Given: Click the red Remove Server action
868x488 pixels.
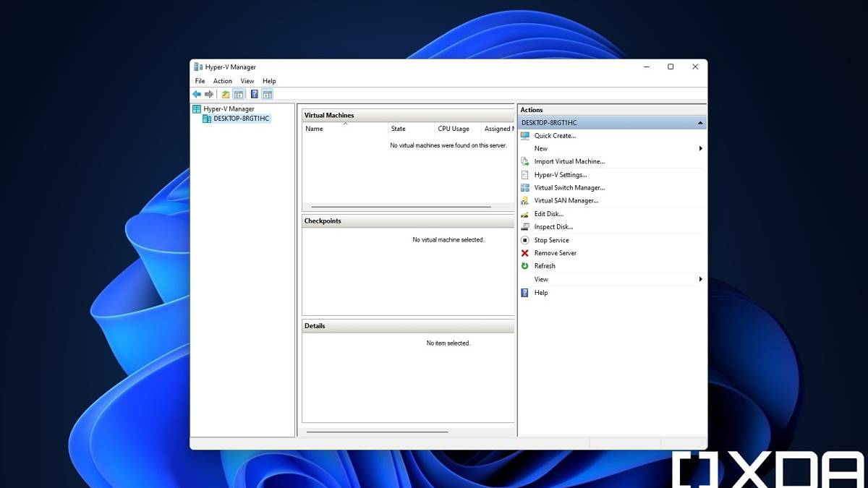Looking at the screenshot, I should pos(555,253).
